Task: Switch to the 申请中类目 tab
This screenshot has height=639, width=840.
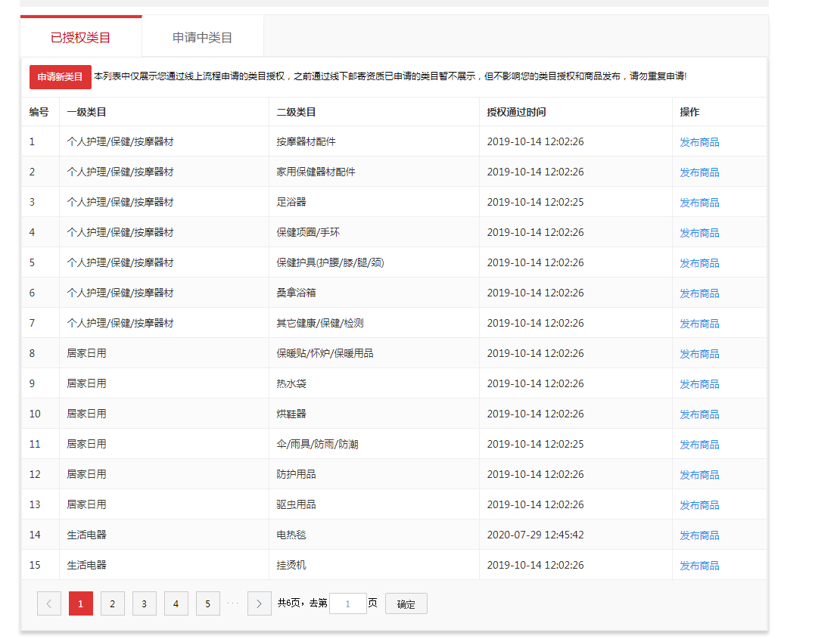Action: click(202, 38)
